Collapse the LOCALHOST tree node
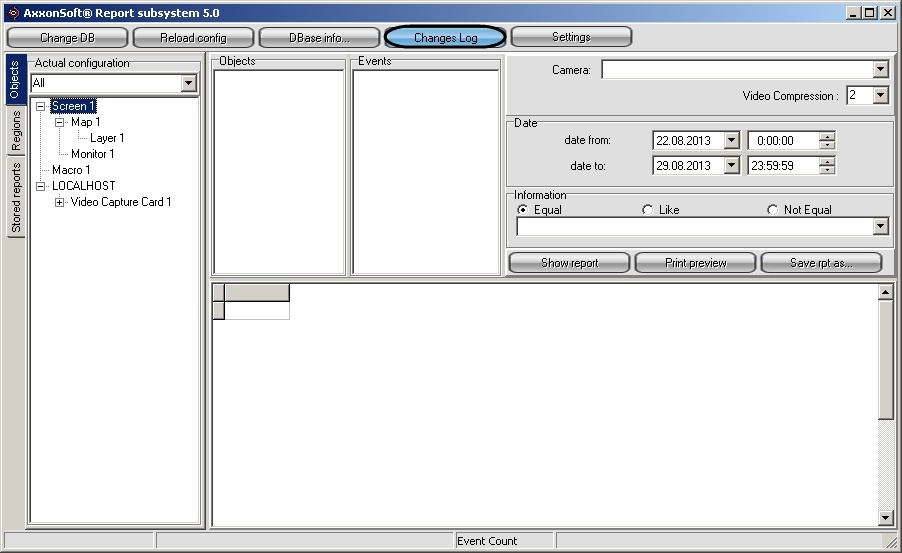The image size is (902, 553). [40, 186]
